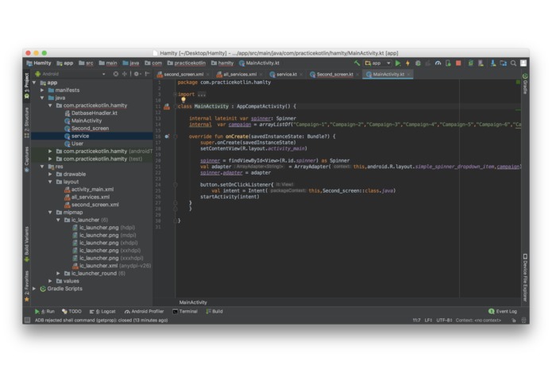Viewport: 552px width, 392px height.
Task: Click Apply Changes lightning bolt icon
Action: point(407,63)
